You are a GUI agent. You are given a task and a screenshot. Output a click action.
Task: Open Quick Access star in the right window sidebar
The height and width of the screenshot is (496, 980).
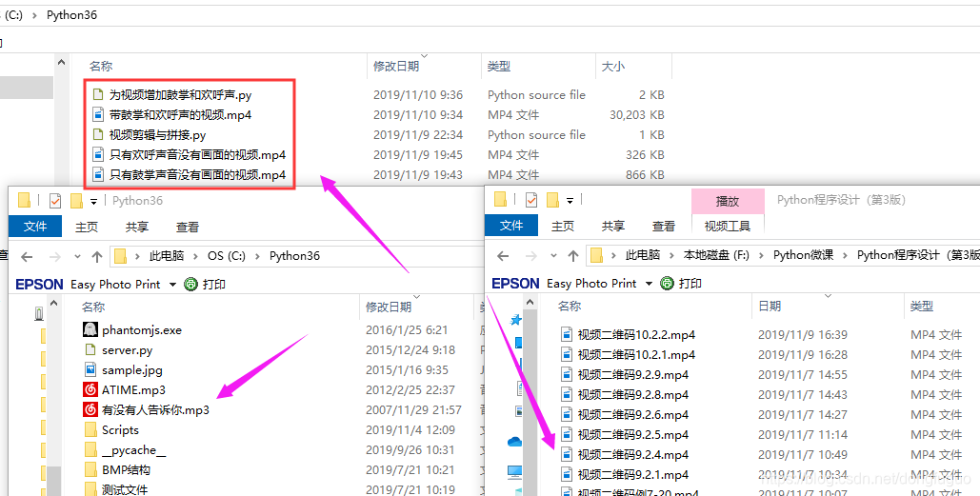[x=515, y=320]
